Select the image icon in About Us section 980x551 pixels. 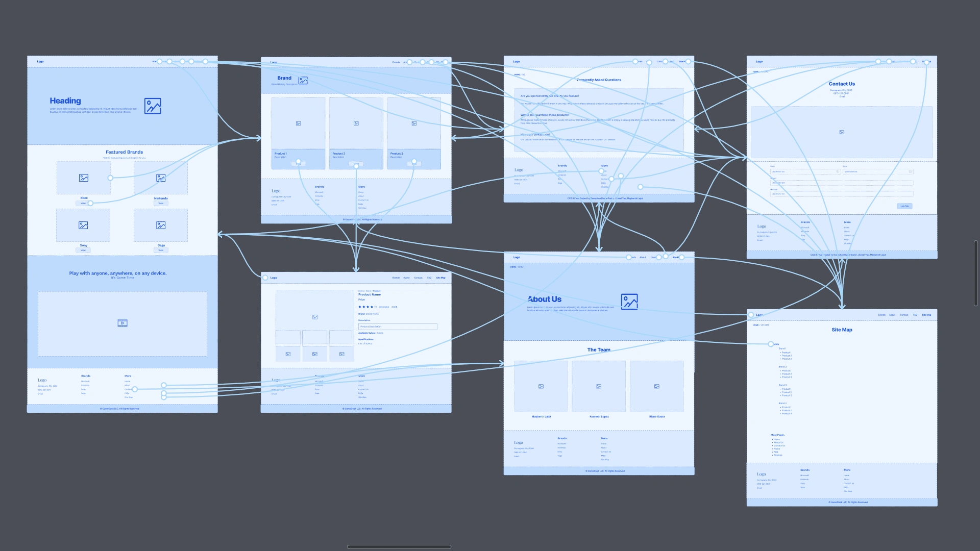coord(629,302)
